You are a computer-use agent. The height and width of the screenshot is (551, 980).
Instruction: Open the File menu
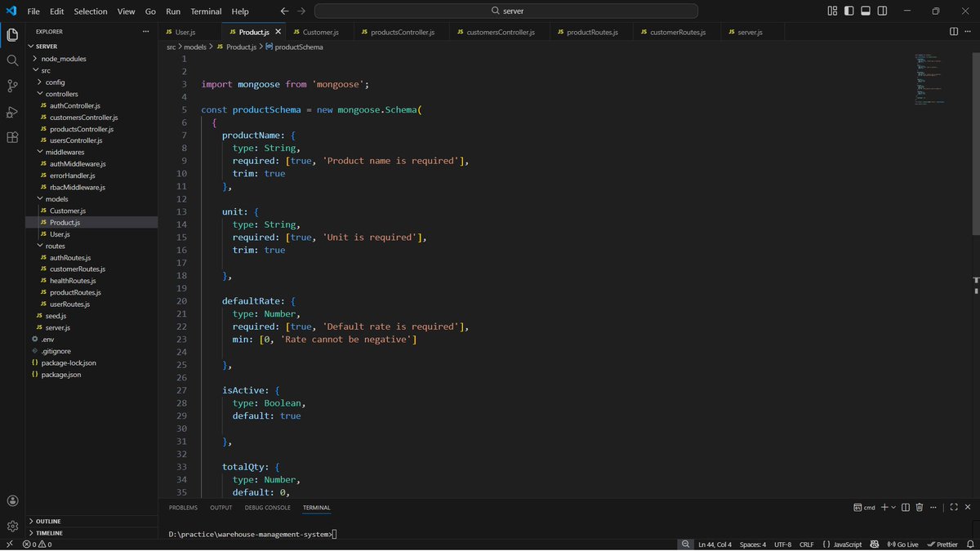(x=33, y=11)
